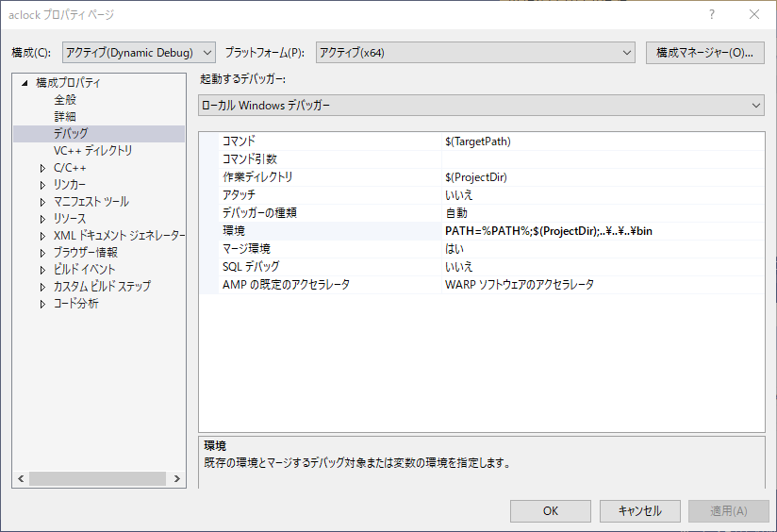The height and width of the screenshot is (532, 777).
Task: Click the コマンド引数 value field
Action: [602, 159]
